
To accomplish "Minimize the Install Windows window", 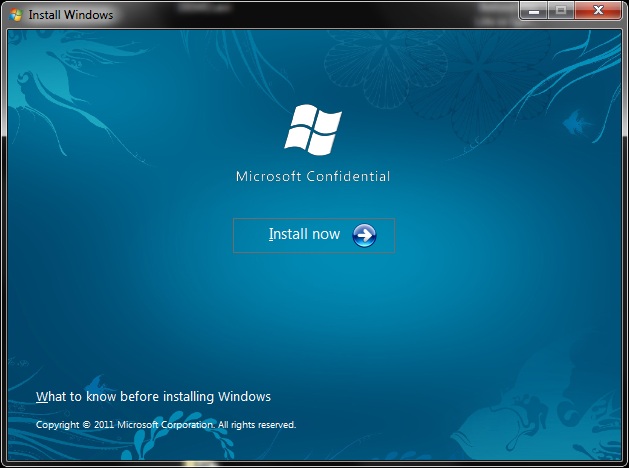I will pos(533,11).
